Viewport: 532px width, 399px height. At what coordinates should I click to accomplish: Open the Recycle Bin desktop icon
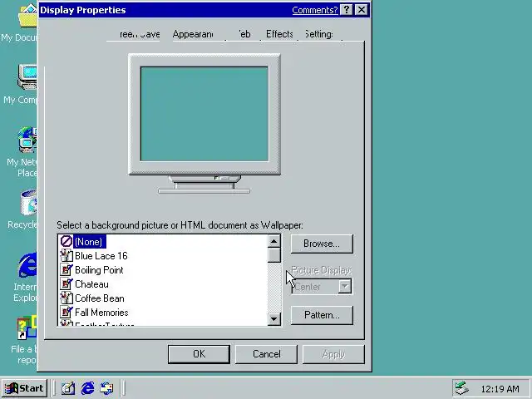click(x=28, y=203)
